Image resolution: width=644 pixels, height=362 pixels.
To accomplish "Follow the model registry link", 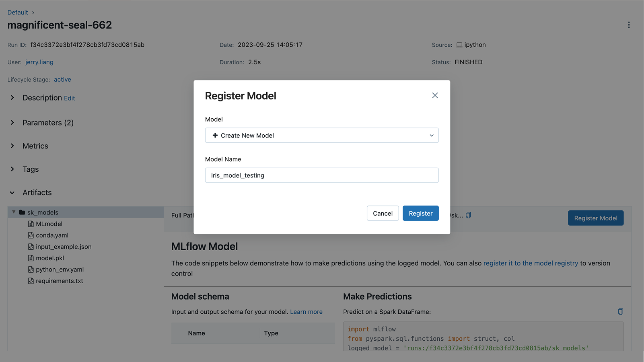I will click(531, 263).
